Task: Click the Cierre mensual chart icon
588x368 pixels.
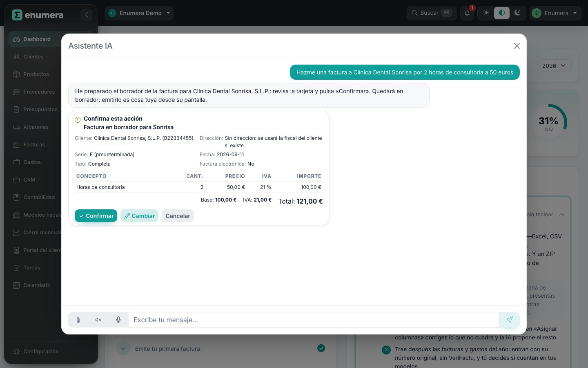Action: [16, 233]
